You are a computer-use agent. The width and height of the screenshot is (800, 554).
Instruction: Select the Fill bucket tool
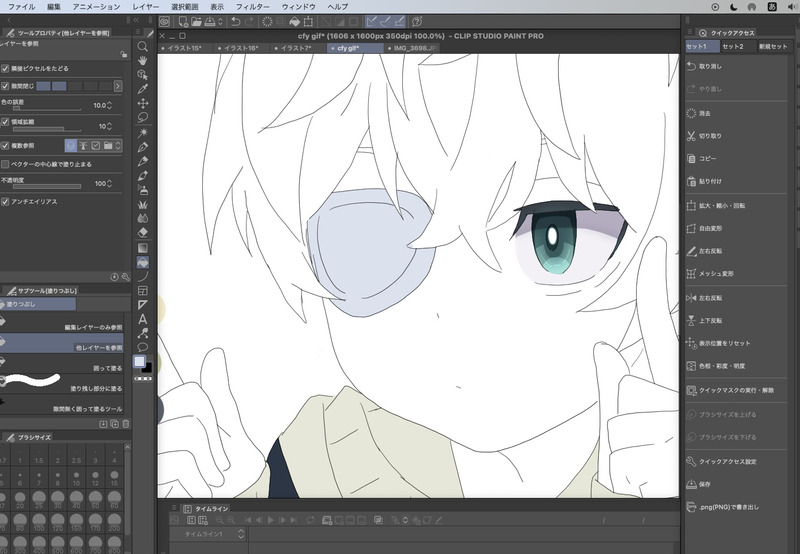pyautogui.click(x=143, y=262)
